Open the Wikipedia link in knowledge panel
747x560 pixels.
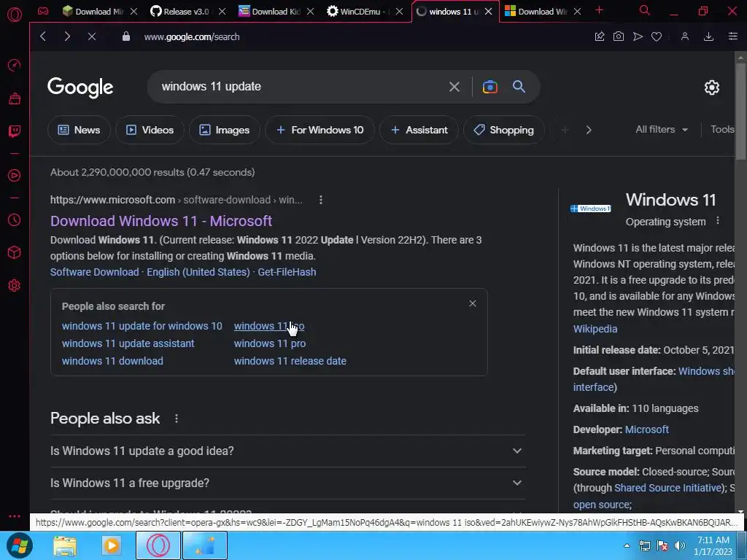point(595,329)
